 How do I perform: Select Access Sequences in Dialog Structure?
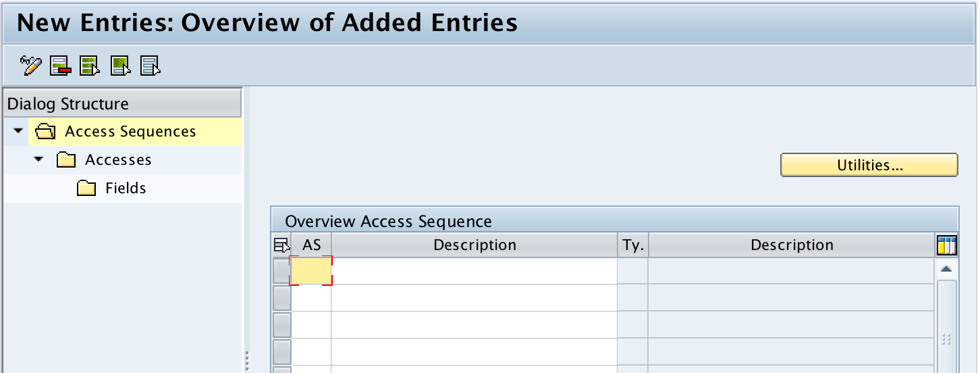click(x=130, y=132)
